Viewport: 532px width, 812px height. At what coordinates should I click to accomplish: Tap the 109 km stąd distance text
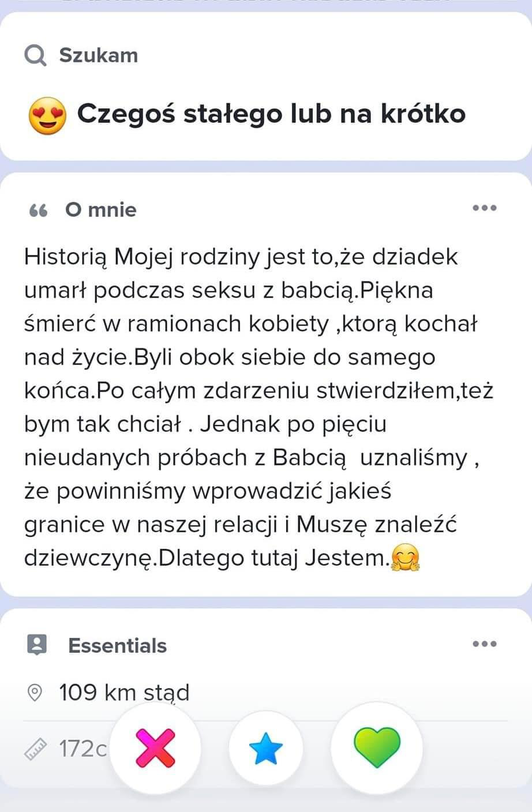click(x=124, y=693)
